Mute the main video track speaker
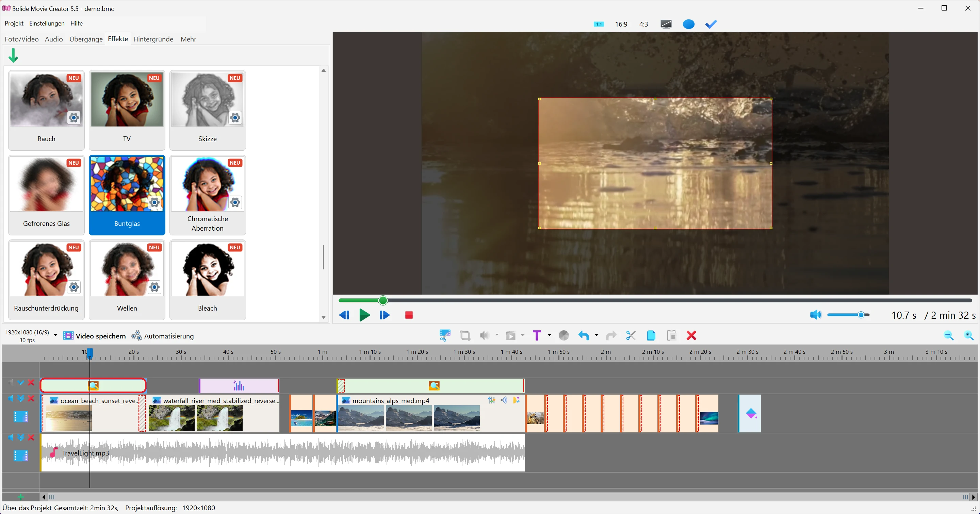This screenshot has width=980, height=514. tap(10, 398)
